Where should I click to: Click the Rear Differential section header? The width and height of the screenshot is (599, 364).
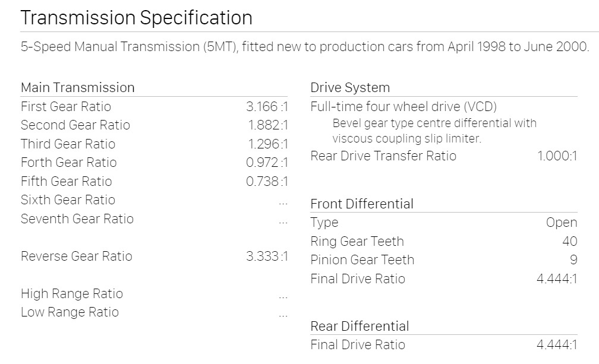pyautogui.click(x=360, y=326)
